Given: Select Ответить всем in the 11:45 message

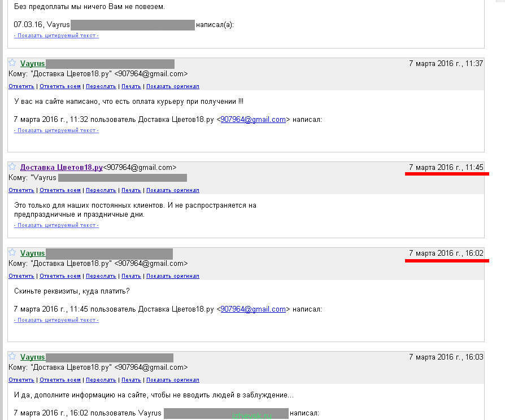Looking at the screenshot, I should pos(60,190).
